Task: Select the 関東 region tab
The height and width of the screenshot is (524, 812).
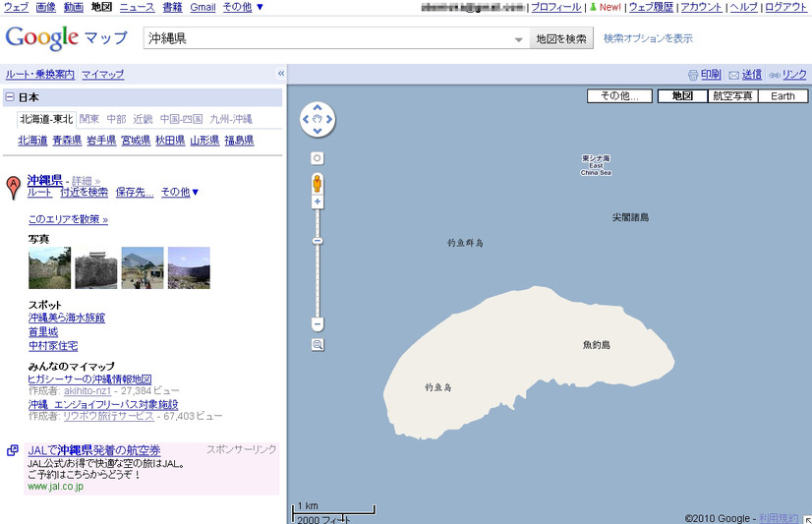Action: tap(89, 120)
